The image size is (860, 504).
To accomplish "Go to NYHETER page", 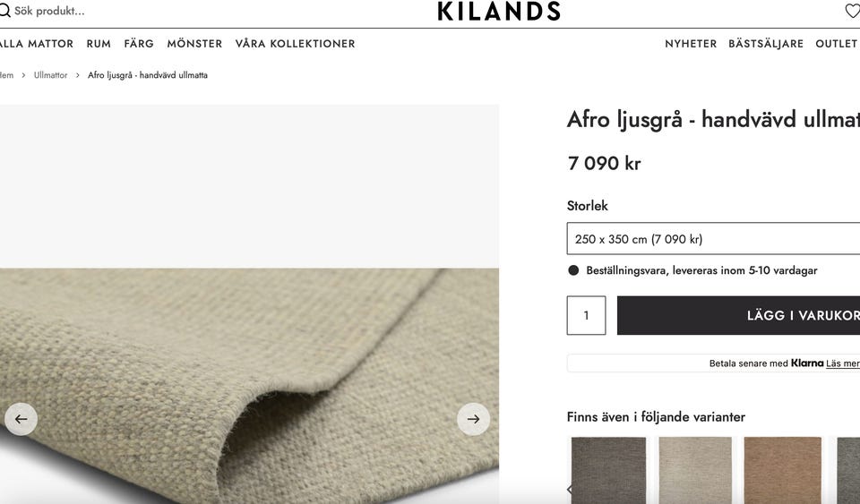I will pos(691,44).
